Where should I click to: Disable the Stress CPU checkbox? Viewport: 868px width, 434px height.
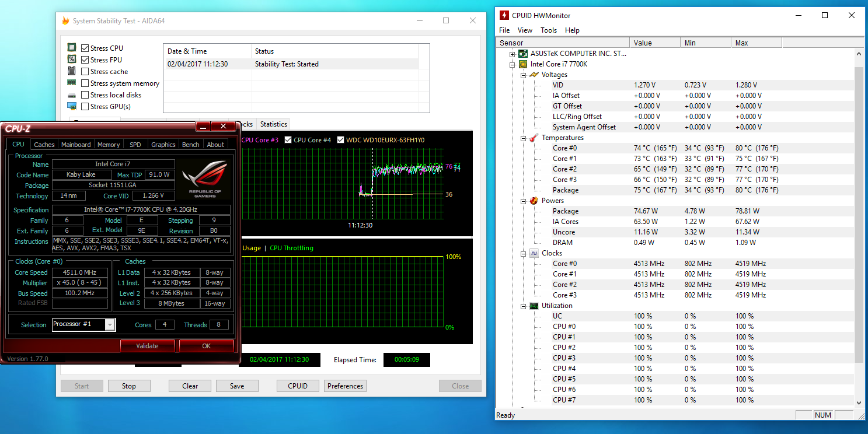point(85,48)
